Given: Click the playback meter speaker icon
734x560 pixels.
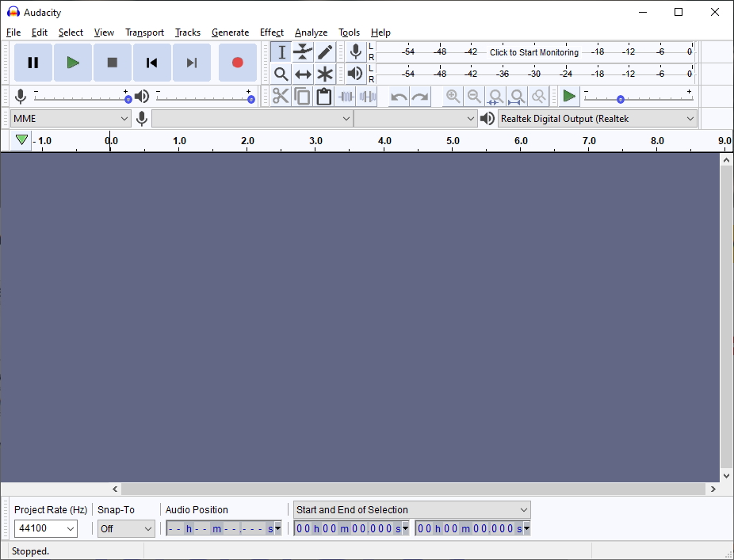Looking at the screenshot, I should (356, 74).
